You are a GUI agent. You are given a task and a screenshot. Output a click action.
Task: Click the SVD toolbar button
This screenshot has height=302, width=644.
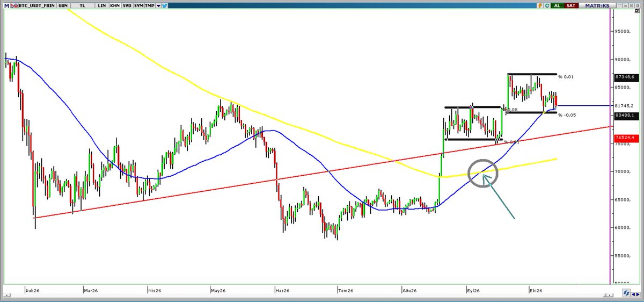(x=127, y=6)
